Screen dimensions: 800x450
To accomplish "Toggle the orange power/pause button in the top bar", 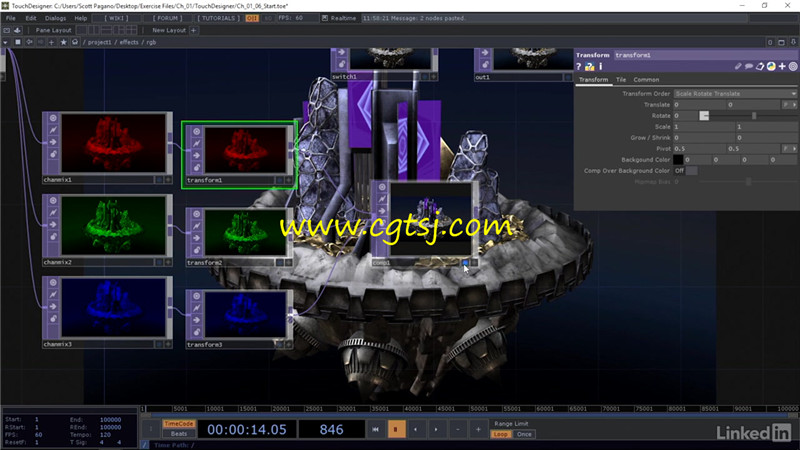I will pyautogui.click(x=252, y=18).
